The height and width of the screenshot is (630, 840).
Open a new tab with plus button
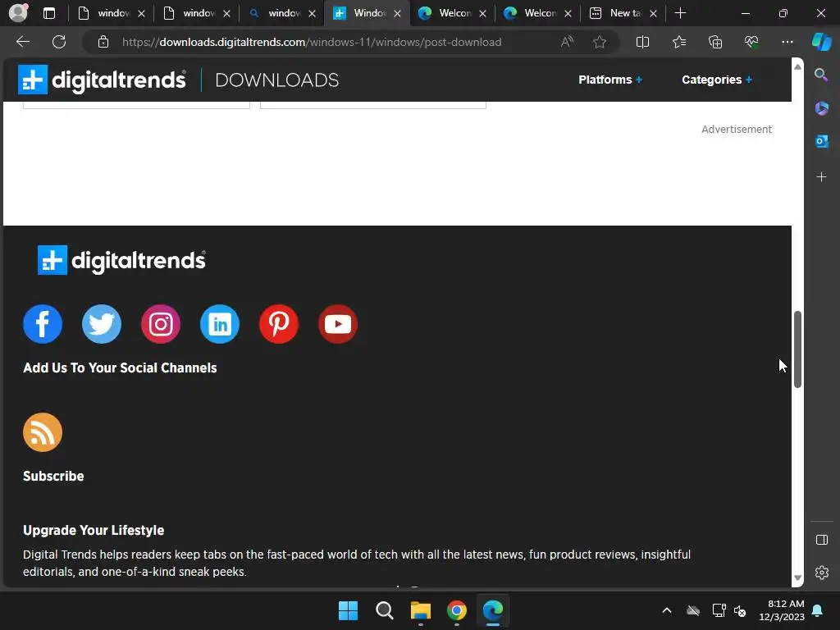(680, 13)
